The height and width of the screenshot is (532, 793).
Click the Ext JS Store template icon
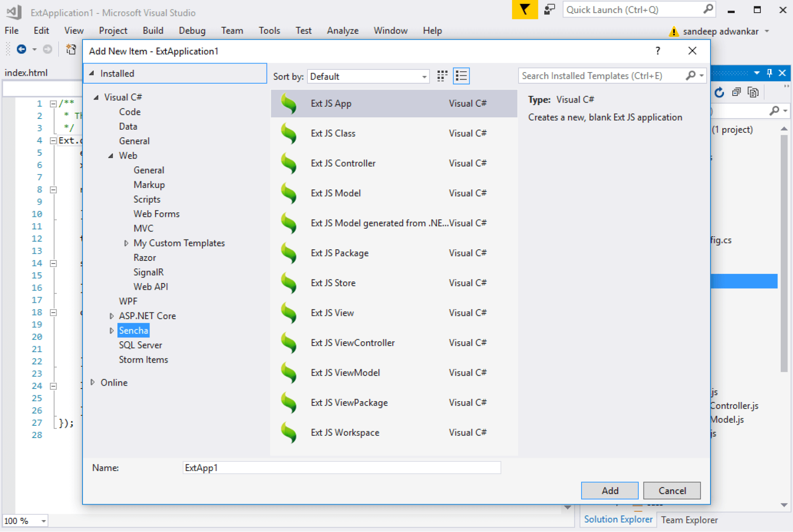pyautogui.click(x=289, y=283)
